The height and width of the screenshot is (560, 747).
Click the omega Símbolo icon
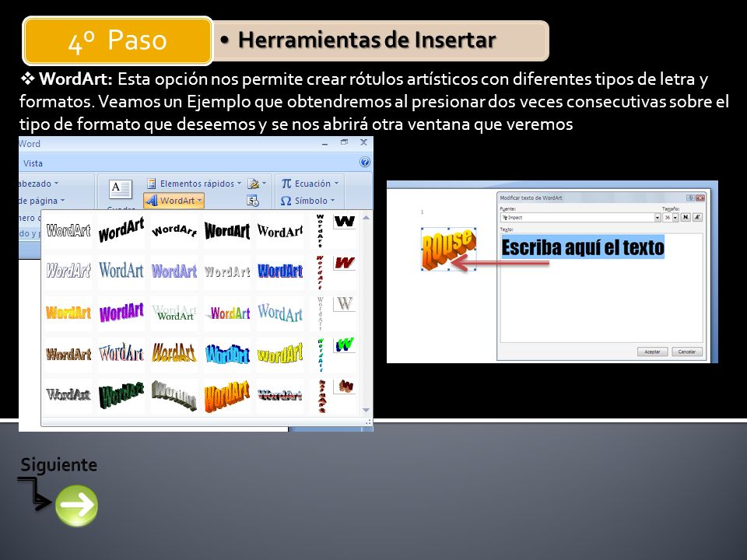286,201
